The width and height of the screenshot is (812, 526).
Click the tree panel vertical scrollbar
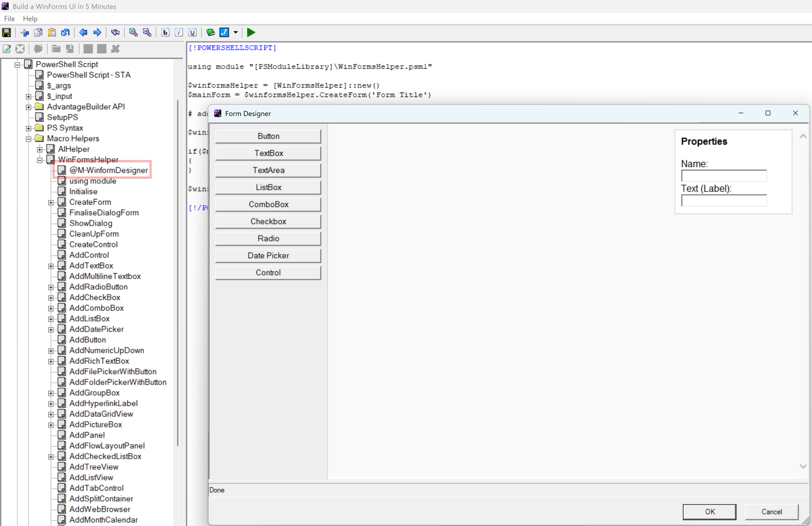[178, 273]
